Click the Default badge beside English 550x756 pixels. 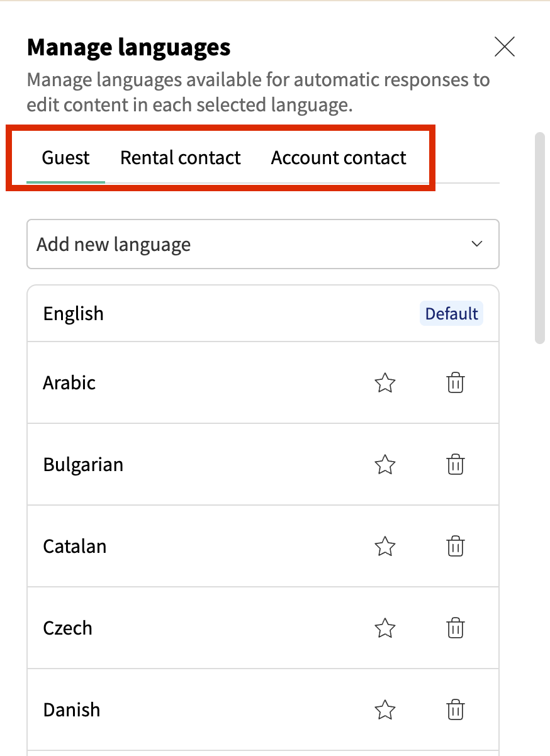[x=451, y=314]
